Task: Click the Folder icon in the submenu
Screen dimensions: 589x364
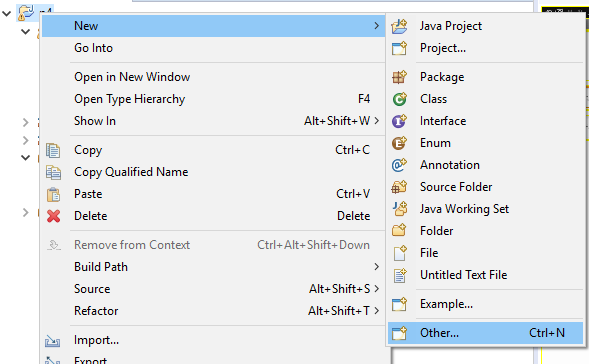Action: pyautogui.click(x=399, y=231)
